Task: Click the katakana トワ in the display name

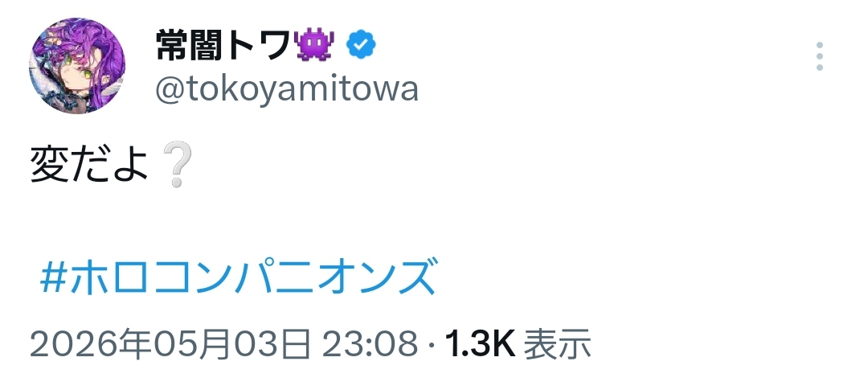Action: click(256, 45)
